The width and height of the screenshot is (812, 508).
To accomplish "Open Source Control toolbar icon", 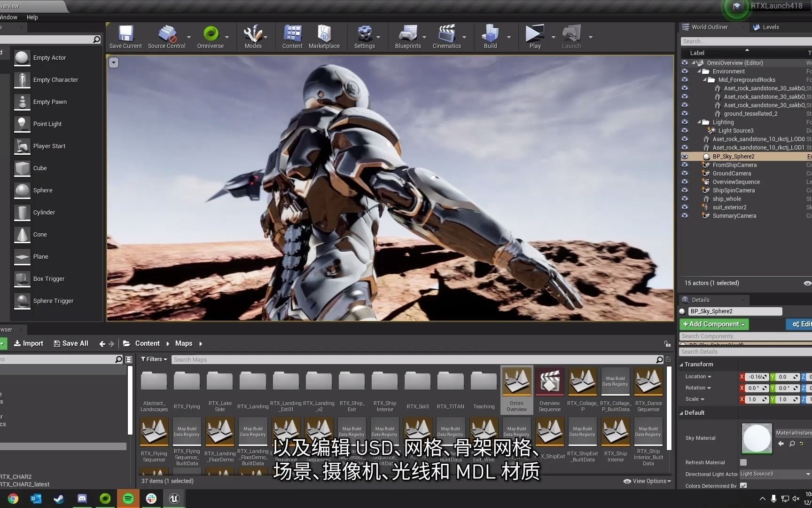I will [166, 34].
